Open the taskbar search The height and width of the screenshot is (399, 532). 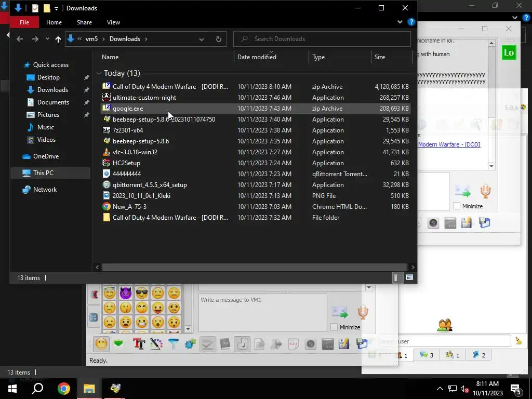(37, 388)
